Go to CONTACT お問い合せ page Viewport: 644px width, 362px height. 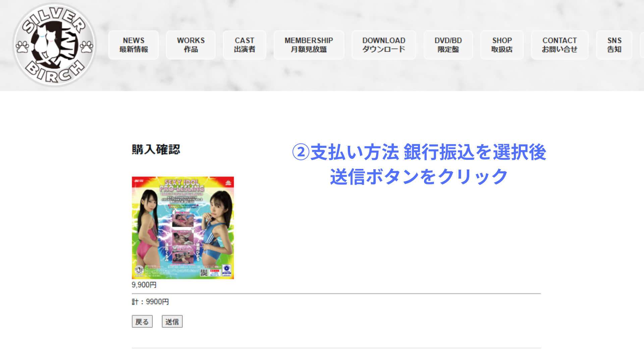pyautogui.click(x=559, y=45)
